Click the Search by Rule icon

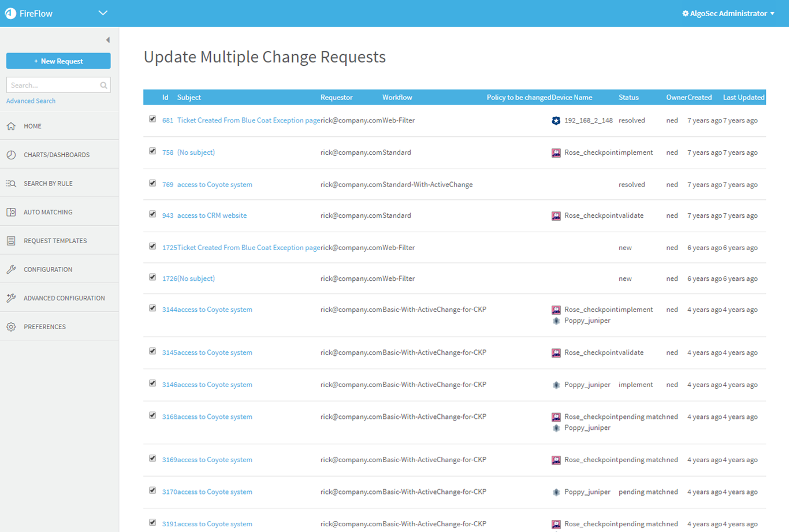point(11,184)
